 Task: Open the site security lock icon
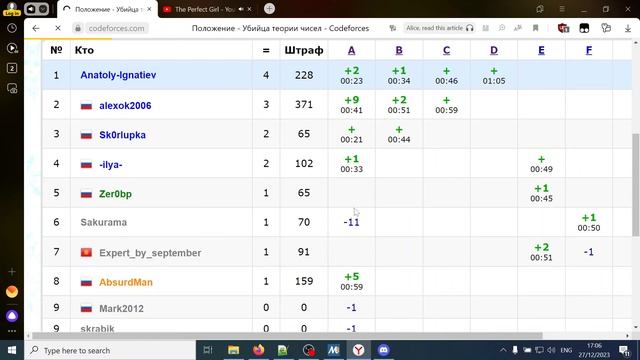click(x=78, y=28)
